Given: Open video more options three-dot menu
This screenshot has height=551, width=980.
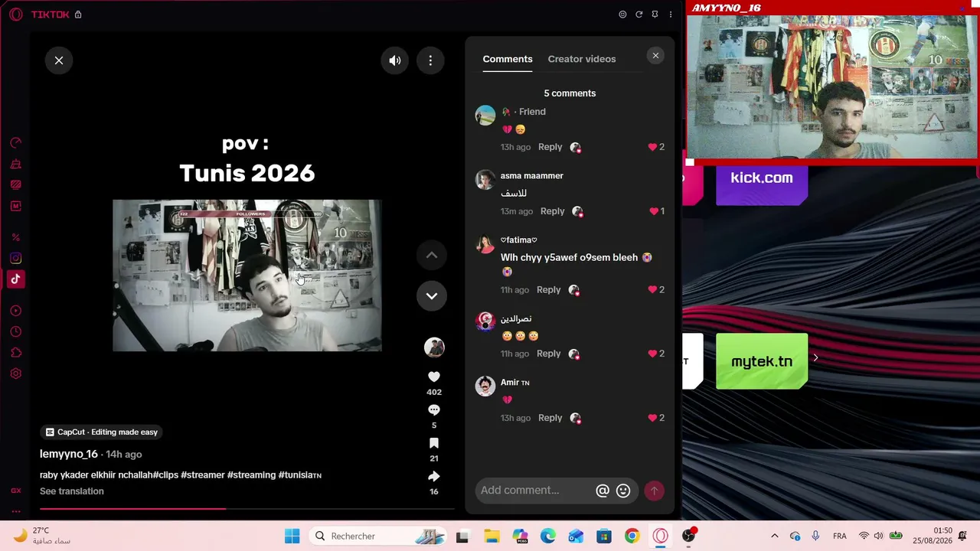Looking at the screenshot, I should (x=430, y=60).
